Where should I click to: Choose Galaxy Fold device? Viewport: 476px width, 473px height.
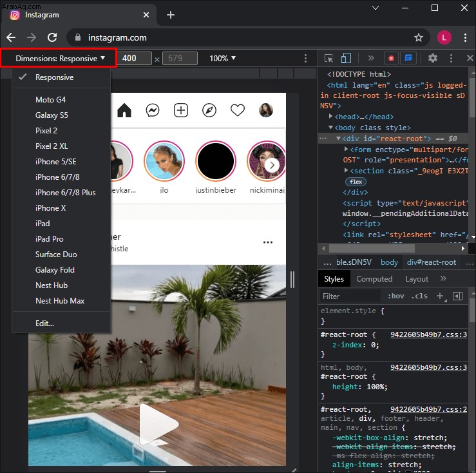point(61,270)
